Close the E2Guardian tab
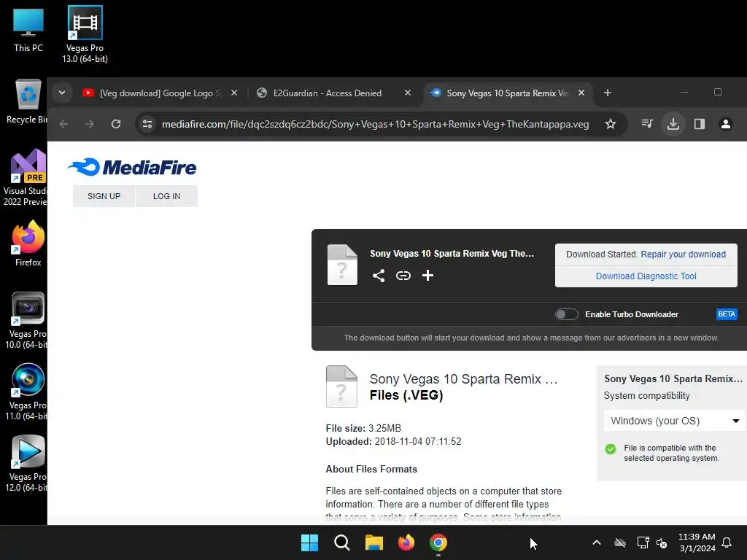Screen dimensions: 747x560 (408, 93)
